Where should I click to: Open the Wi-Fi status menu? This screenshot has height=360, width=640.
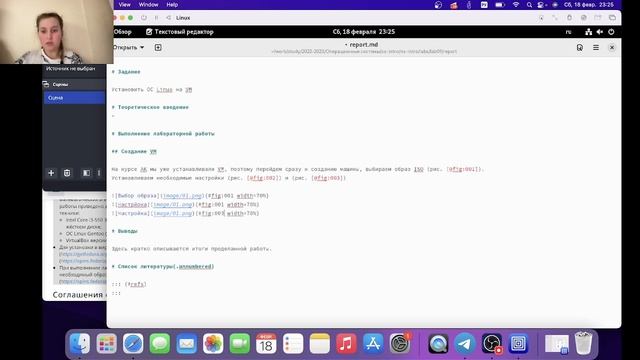click(x=516, y=5)
